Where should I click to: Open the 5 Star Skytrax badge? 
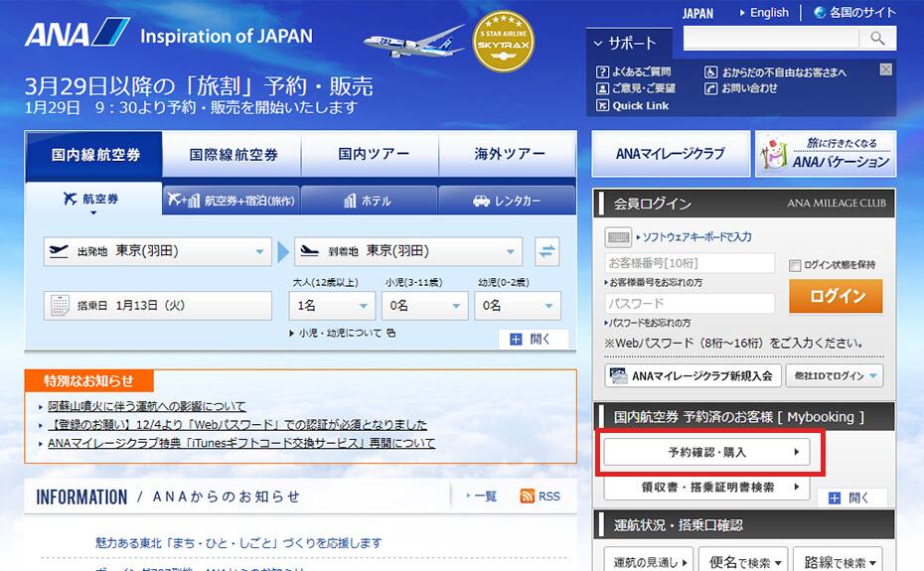pyautogui.click(x=504, y=43)
